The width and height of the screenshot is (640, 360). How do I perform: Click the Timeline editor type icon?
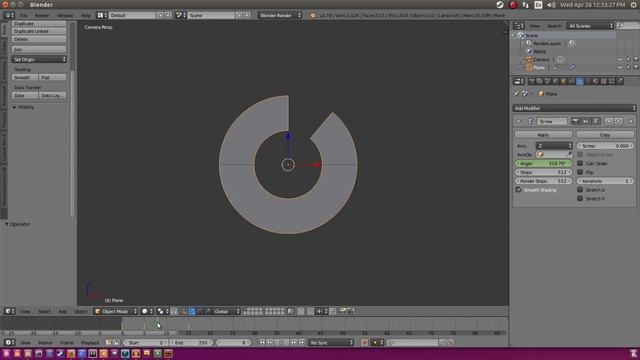click(x=9, y=342)
